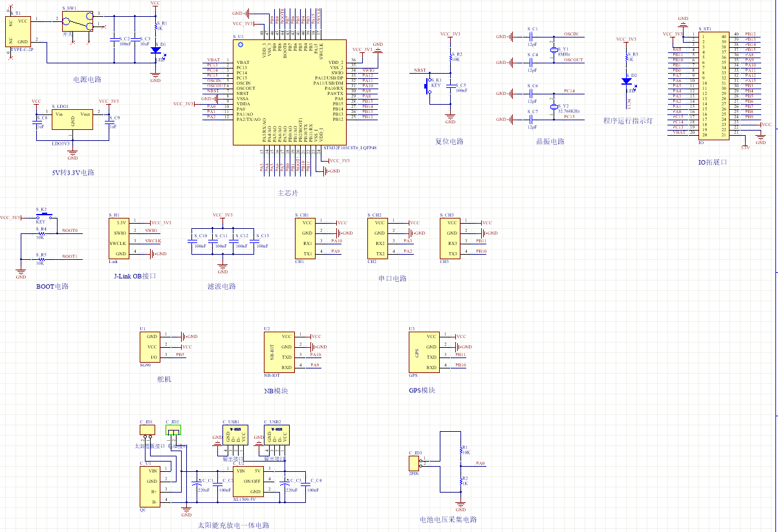The height and width of the screenshot is (532, 778).
Task: Click the '舵机' label
Action: (165, 379)
